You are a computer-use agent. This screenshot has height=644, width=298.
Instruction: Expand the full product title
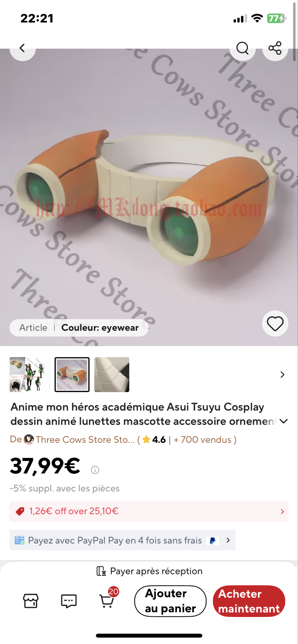pyautogui.click(x=284, y=421)
